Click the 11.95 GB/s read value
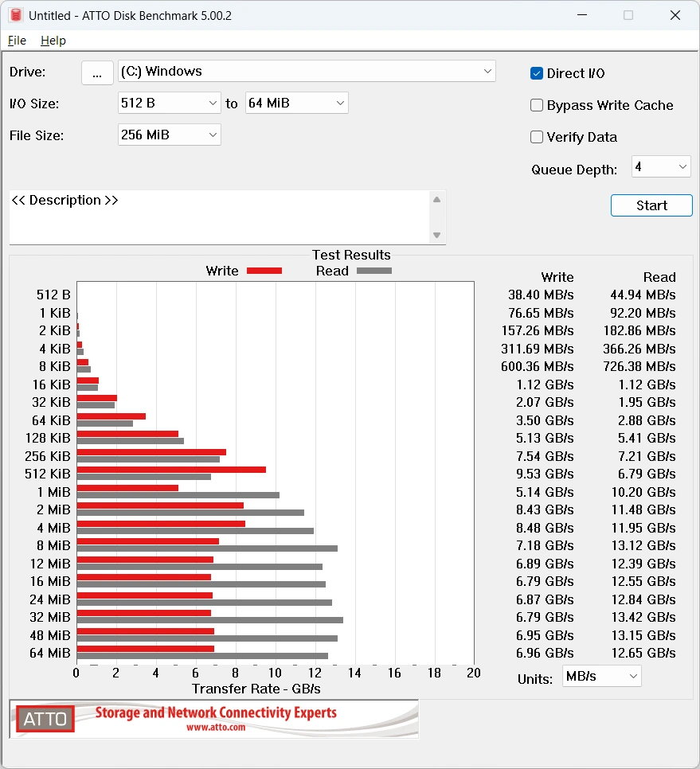This screenshot has height=769, width=700. pyautogui.click(x=643, y=528)
